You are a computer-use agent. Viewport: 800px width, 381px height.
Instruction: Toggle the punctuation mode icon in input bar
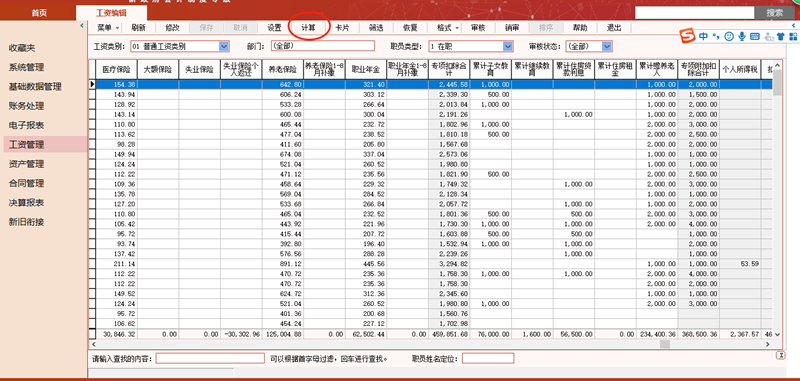[716, 36]
